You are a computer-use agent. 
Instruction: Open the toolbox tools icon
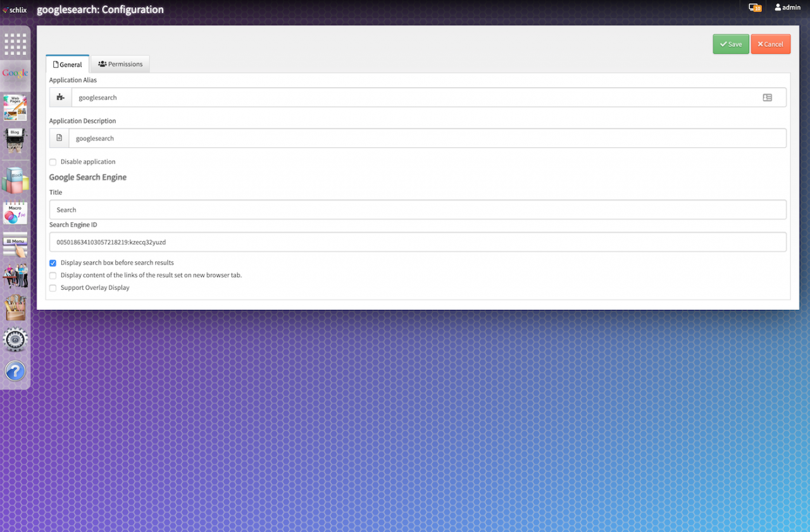coord(15,307)
